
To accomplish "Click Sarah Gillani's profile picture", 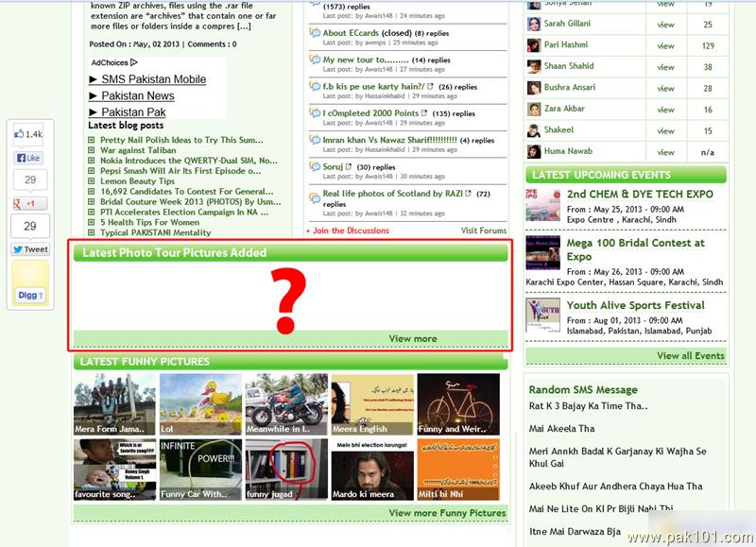I will pyautogui.click(x=534, y=24).
